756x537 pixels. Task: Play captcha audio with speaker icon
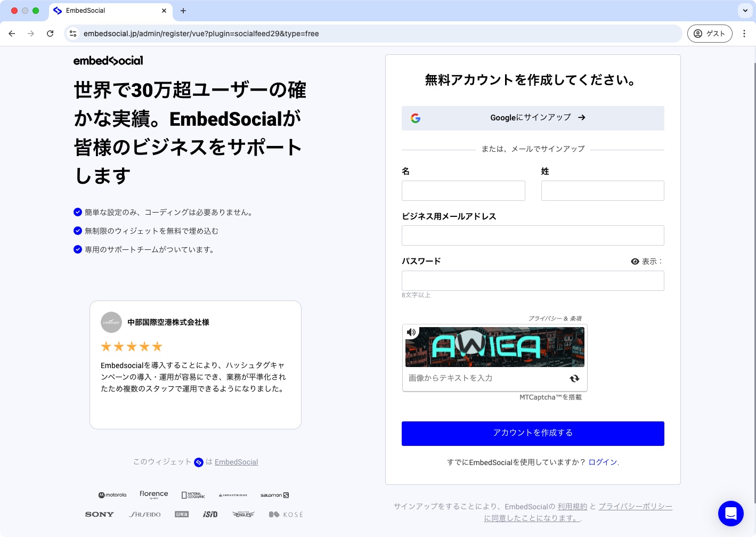pos(411,332)
